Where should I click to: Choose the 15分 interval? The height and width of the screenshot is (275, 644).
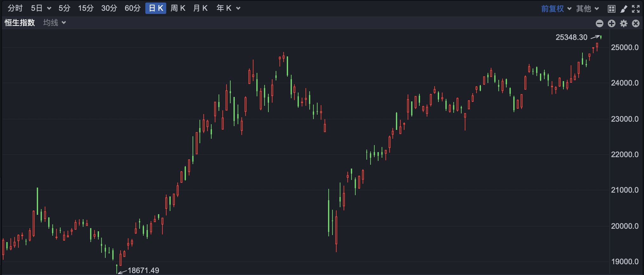coord(86,8)
